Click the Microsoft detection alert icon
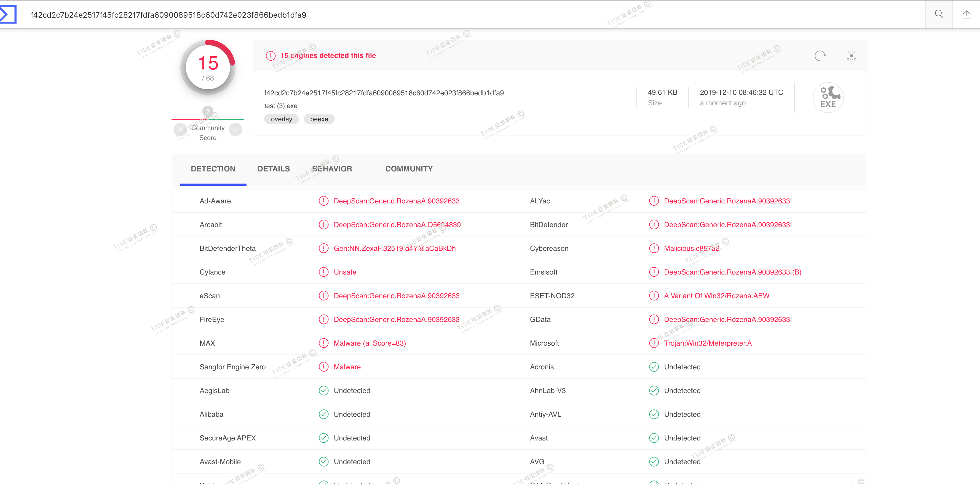Image resolution: width=980 pixels, height=484 pixels. [x=654, y=343]
